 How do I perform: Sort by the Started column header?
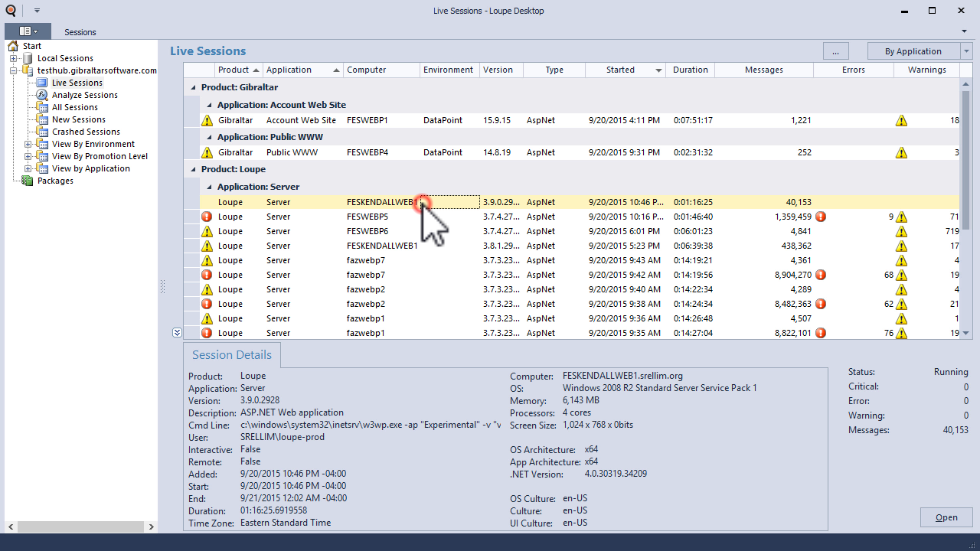pyautogui.click(x=625, y=70)
